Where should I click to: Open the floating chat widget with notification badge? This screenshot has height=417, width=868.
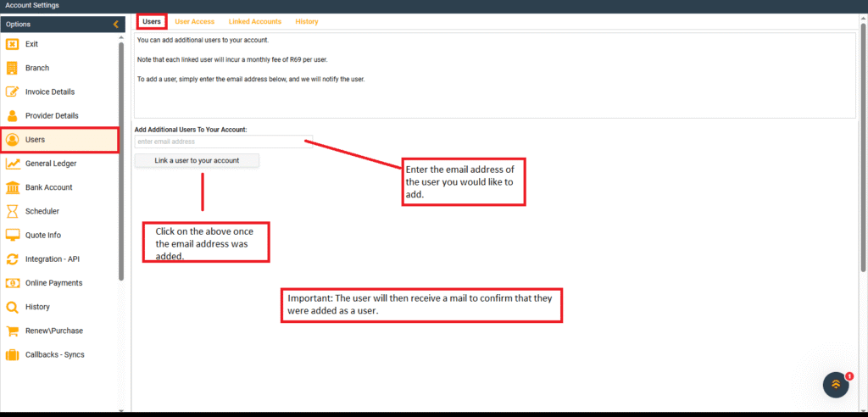tap(836, 384)
